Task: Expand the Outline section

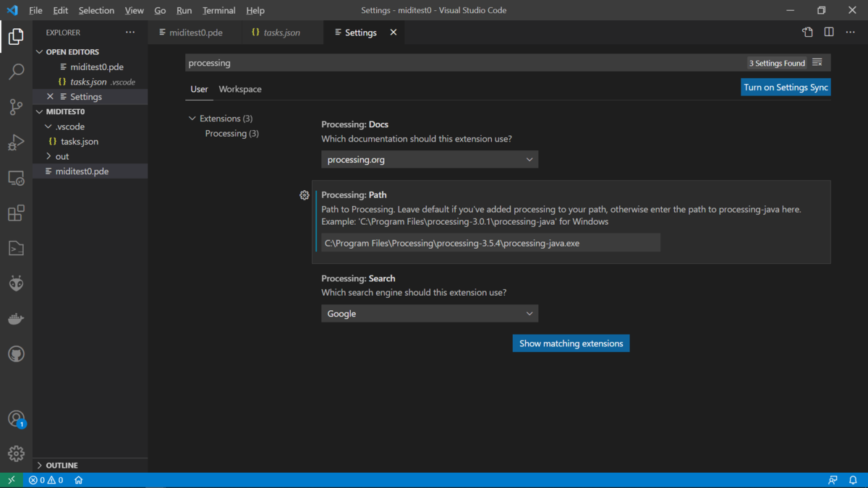Action: 39,466
